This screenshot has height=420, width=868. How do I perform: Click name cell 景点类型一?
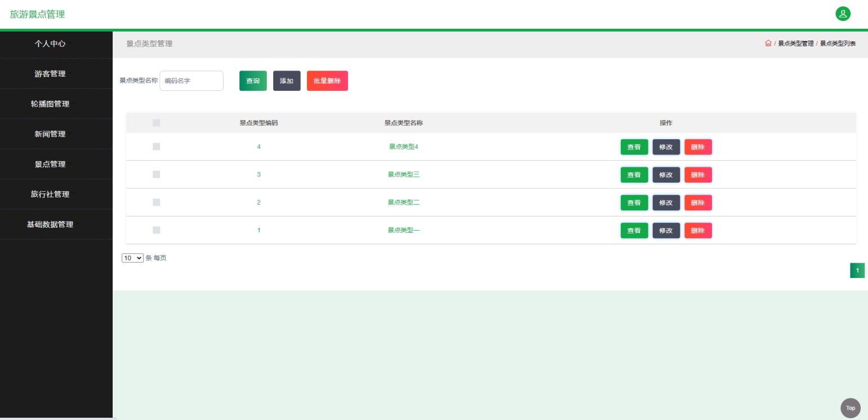403,230
